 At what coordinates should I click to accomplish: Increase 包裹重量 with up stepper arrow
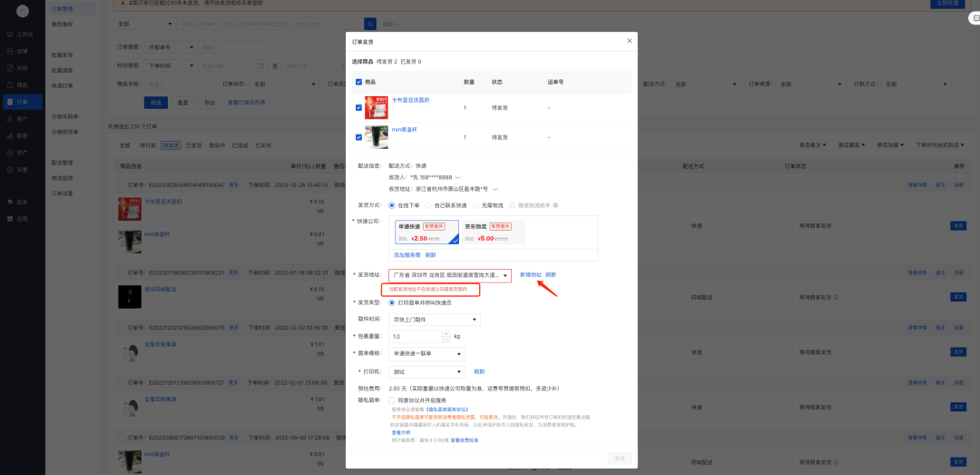446,333
